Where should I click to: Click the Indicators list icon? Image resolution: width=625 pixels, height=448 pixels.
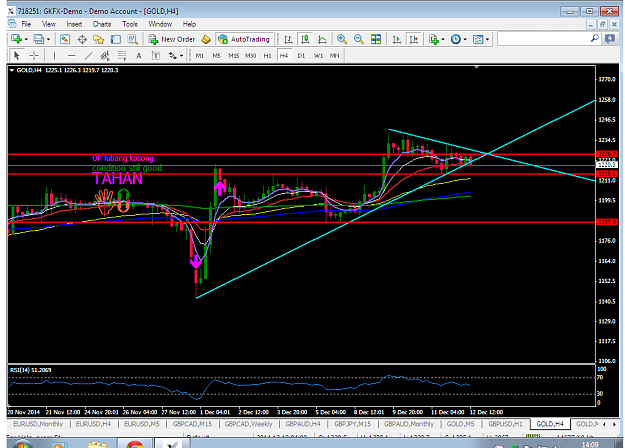coord(433,39)
